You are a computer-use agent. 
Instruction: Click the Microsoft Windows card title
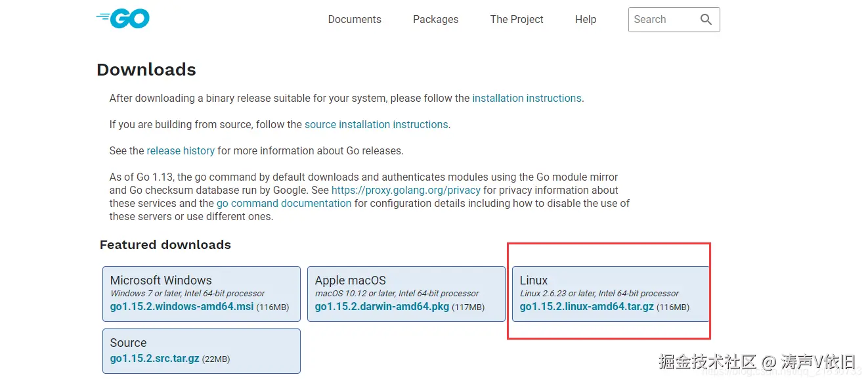point(161,280)
